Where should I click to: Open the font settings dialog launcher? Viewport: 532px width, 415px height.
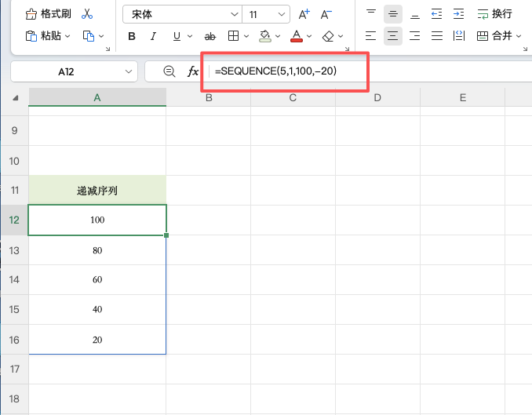pos(347,49)
